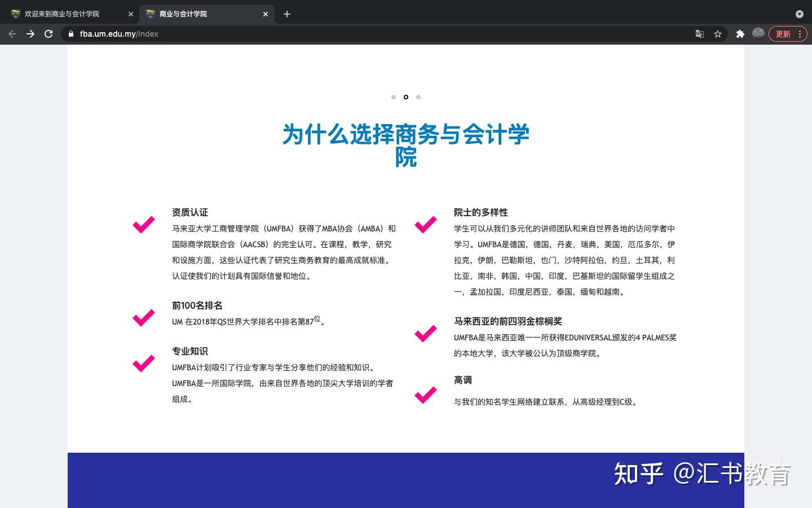Go back using the browser back arrow
The height and width of the screenshot is (508, 812).
(x=12, y=34)
